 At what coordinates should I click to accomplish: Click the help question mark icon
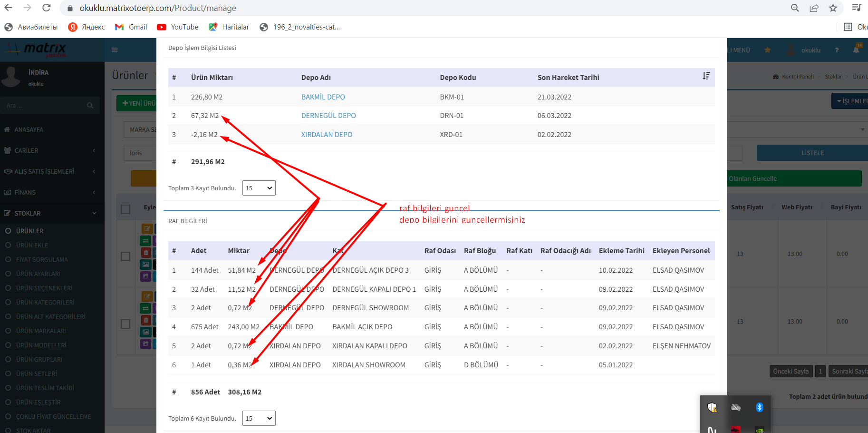(x=837, y=50)
